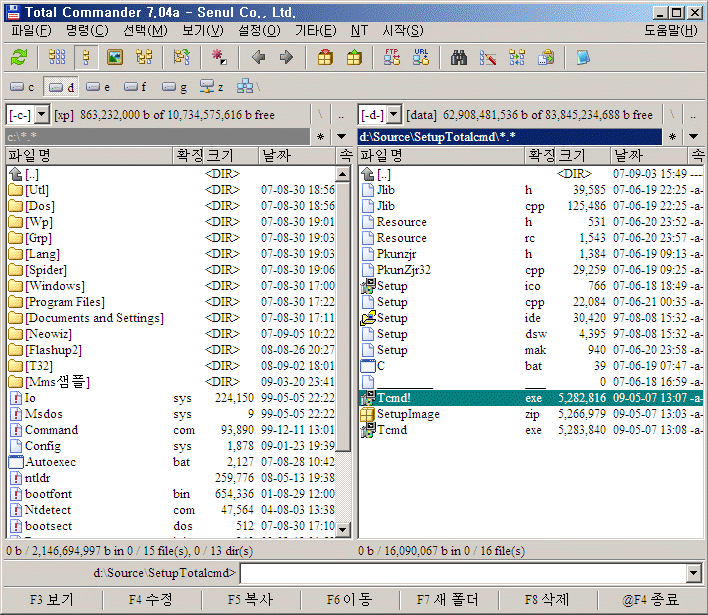This screenshot has width=708, height=615.
Task: Open left panel favorites asterisk button
Action: (x=321, y=136)
